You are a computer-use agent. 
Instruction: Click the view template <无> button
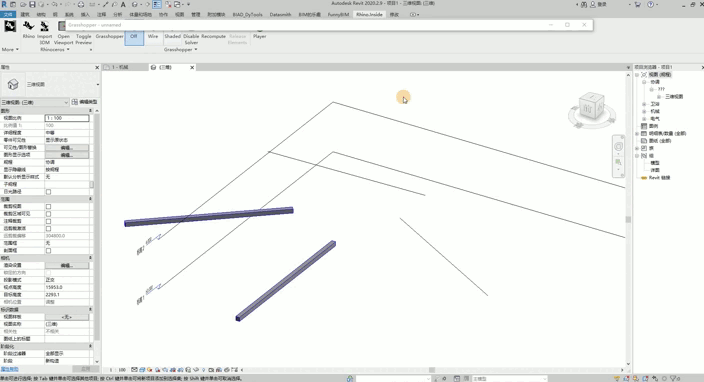tap(67, 317)
